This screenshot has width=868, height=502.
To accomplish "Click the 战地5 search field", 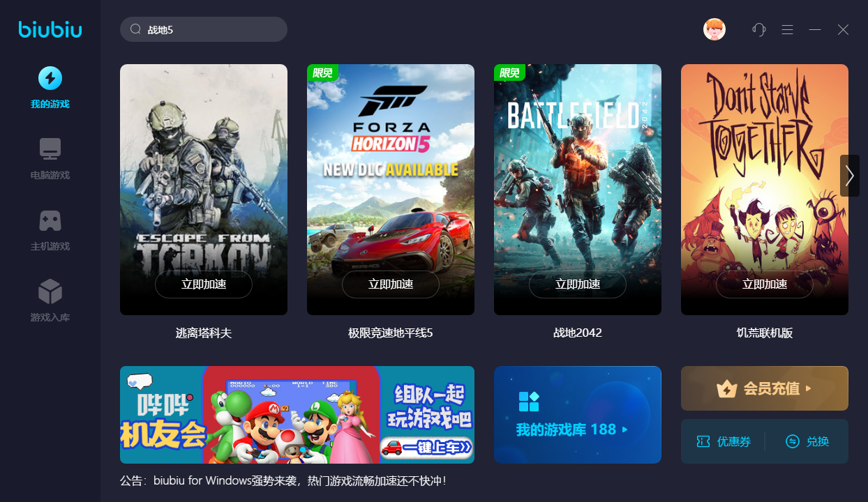I will (204, 29).
